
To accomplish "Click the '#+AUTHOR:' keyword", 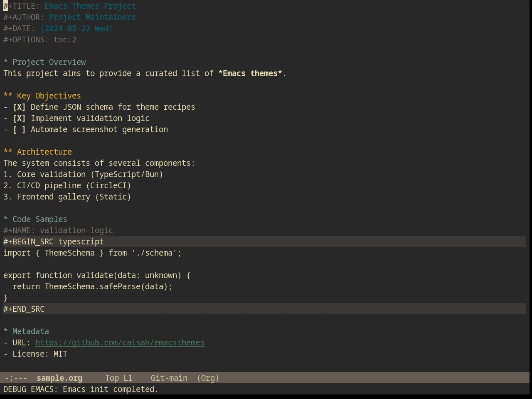I will [24, 17].
